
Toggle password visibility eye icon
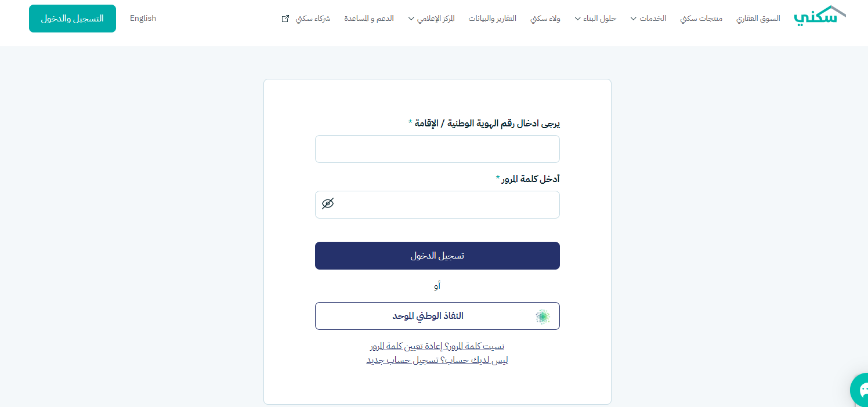tap(328, 204)
